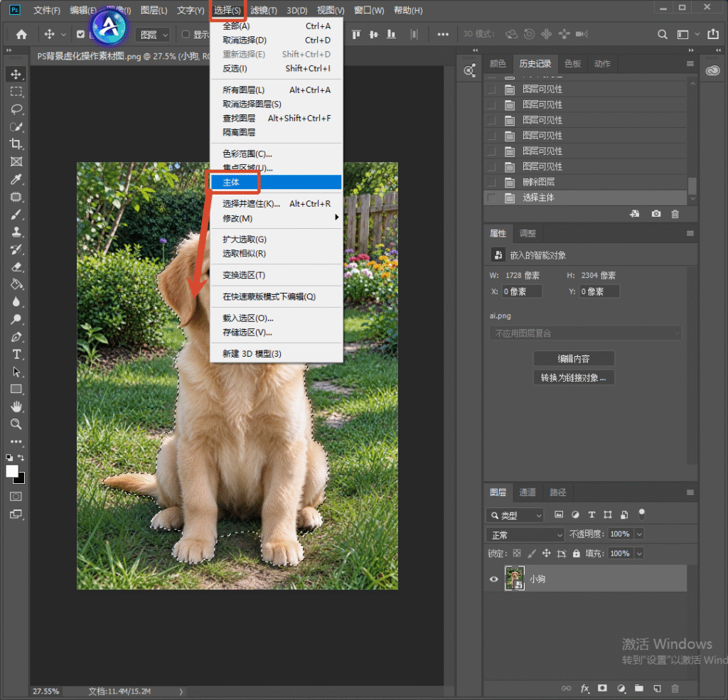The width and height of the screenshot is (728, 700).
Task: Add a layer mask icon
Action: pos(602,688)
